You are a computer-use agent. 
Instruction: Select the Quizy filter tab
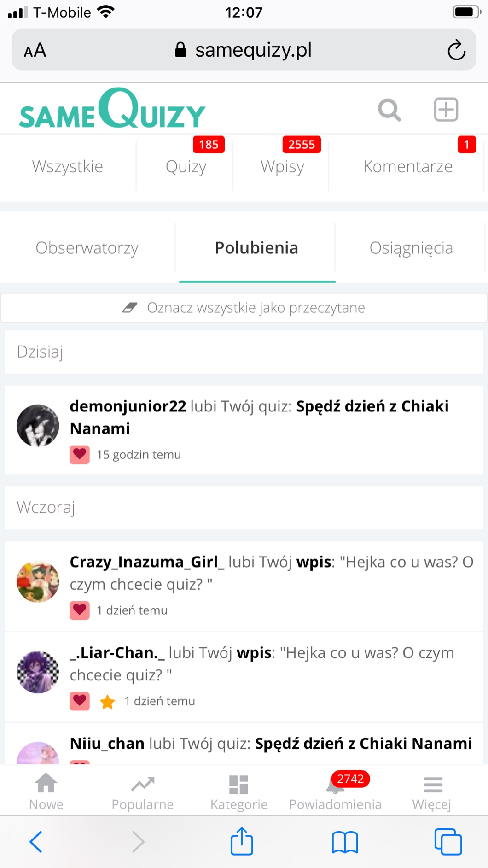pyautogui.click(x=186, y=166)
